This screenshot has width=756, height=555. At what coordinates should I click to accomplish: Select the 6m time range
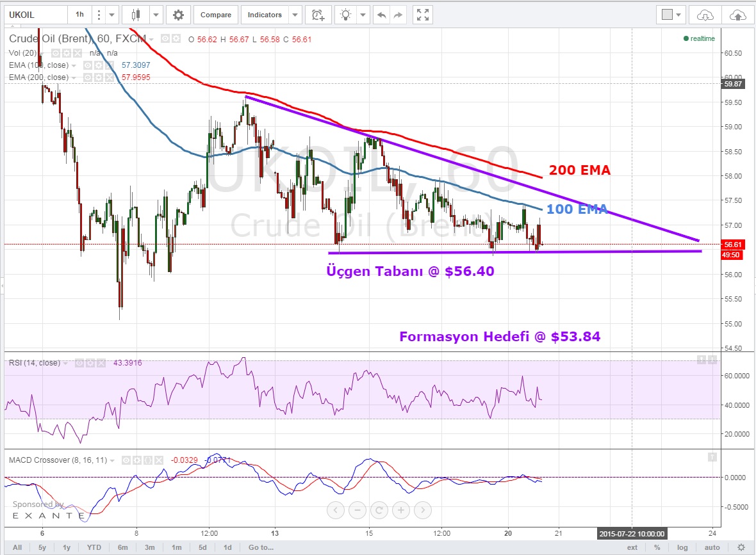coord(122,547)
